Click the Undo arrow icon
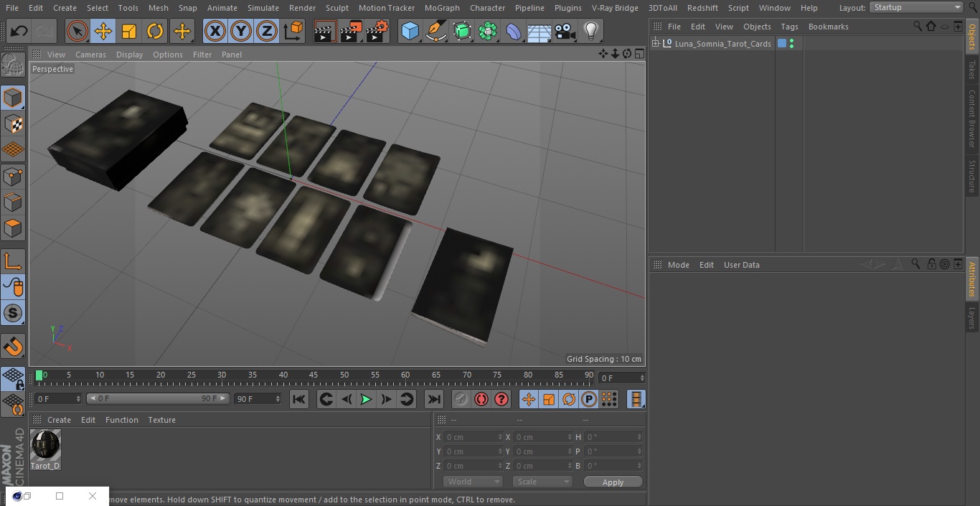Viewport: 980px width, 506px height. [19, 31]
